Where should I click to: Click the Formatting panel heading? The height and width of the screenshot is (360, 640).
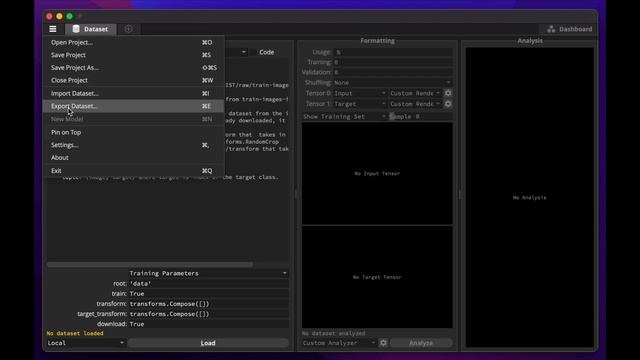pos(377,41)
